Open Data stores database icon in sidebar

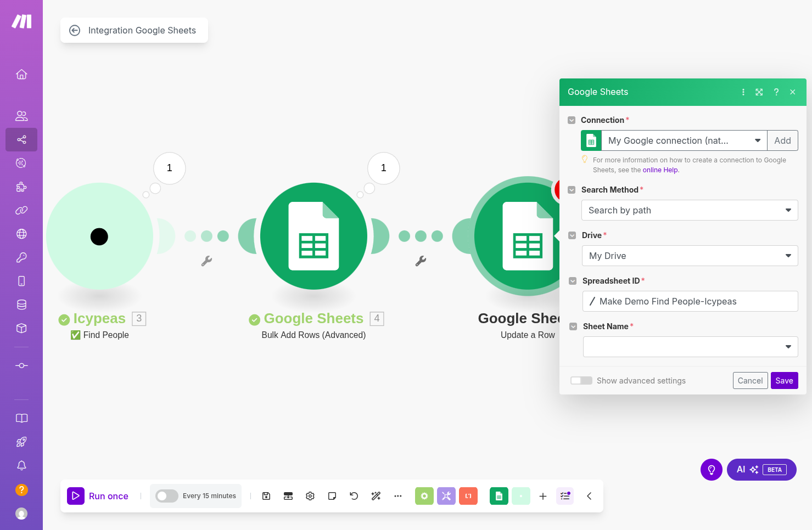[x=21, y=305]
